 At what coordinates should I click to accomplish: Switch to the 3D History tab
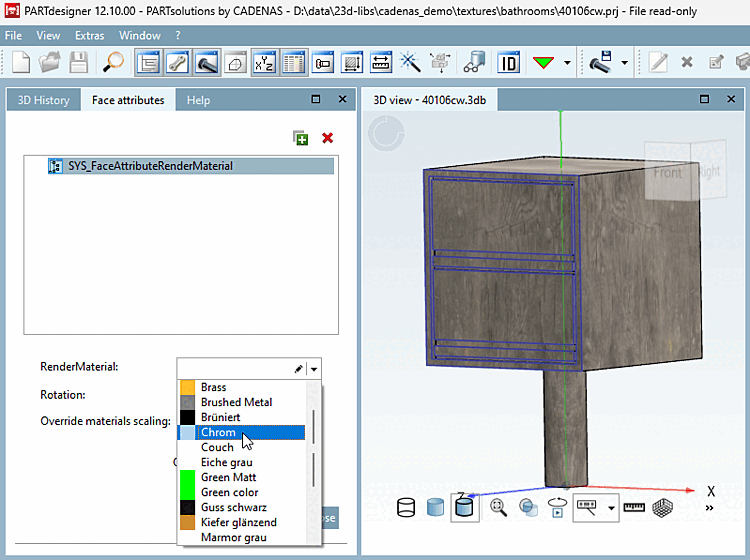click(x=44, y=100)
